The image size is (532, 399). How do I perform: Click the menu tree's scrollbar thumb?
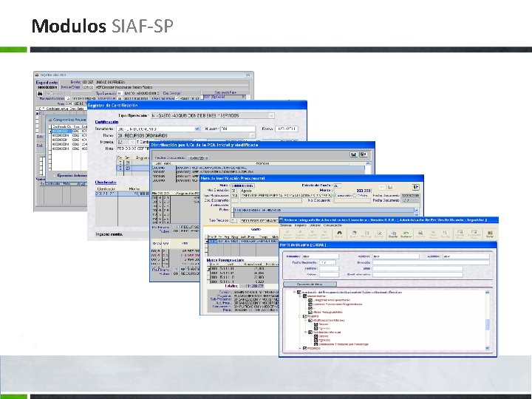[488, 324]
